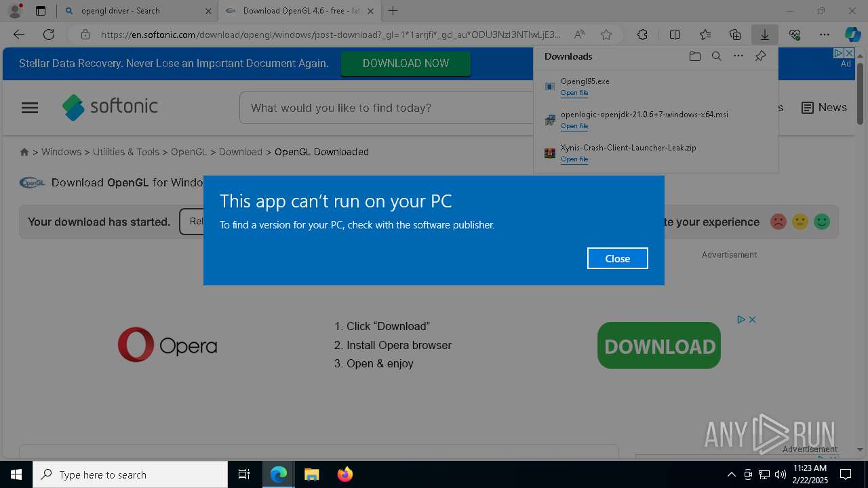Screen dimensions: 868x488
Task: Open a new browser tab
Action: pyautogui.click(x=393, y=11)
